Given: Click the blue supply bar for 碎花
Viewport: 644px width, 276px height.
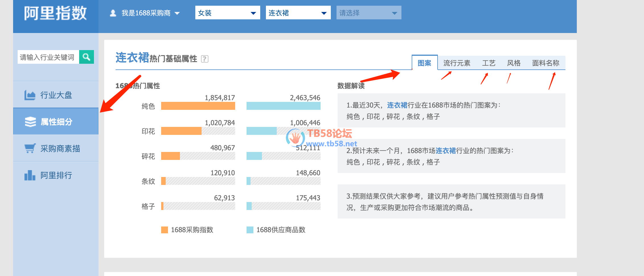Looking at the screenshot, I should (254, 156).
